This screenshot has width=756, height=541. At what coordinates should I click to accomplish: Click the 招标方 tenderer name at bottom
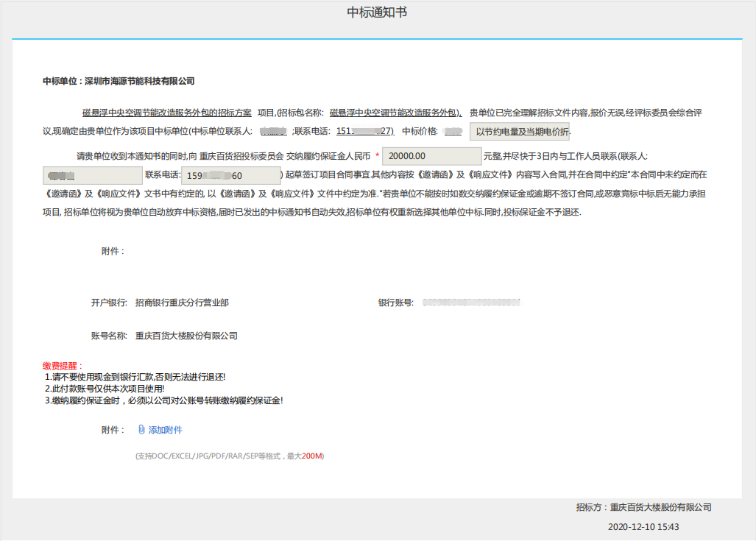click(x=643, y=507)
